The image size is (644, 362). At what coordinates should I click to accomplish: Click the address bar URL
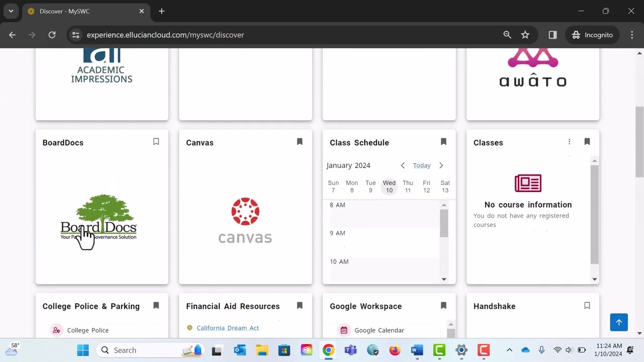click(166, 35)
